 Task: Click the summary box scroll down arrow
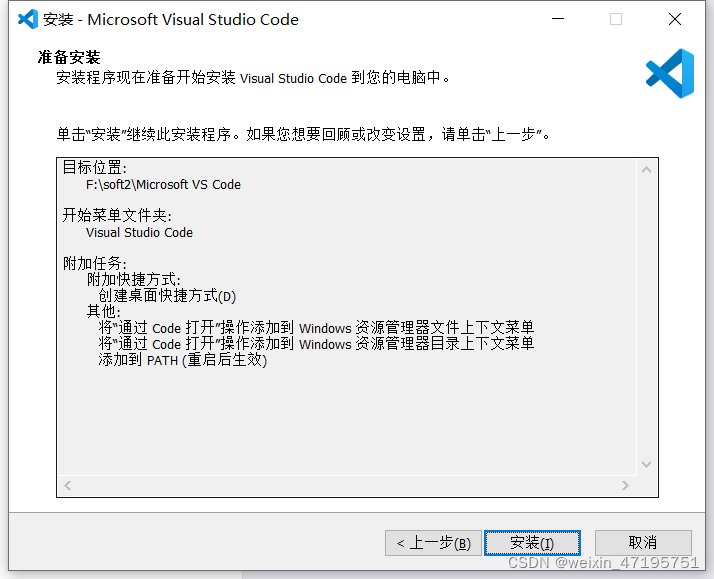click(647, 464)
